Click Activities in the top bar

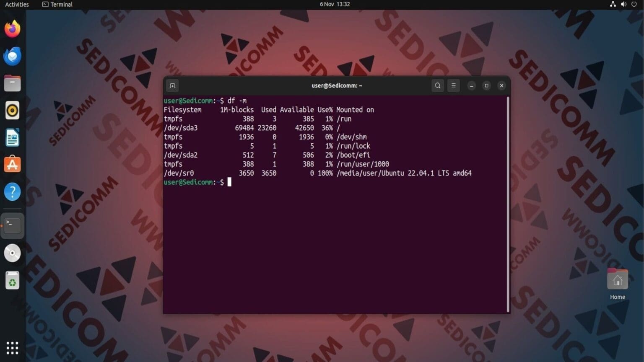(x=18, y=4)
